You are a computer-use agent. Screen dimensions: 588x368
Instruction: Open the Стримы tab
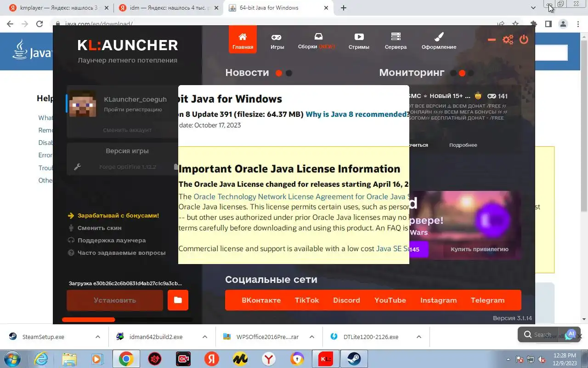(x=359, y=40)
